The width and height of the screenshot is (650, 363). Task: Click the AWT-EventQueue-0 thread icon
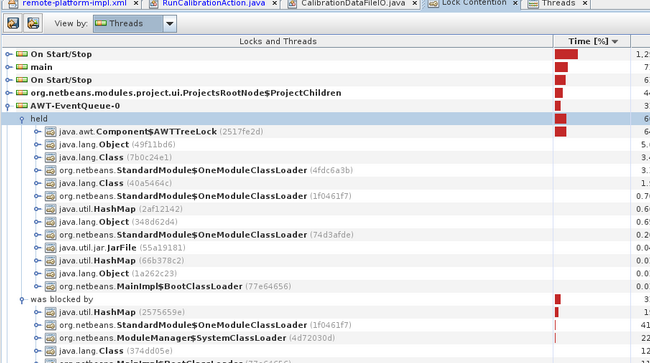pyautogui.click(x=22, y=106)
